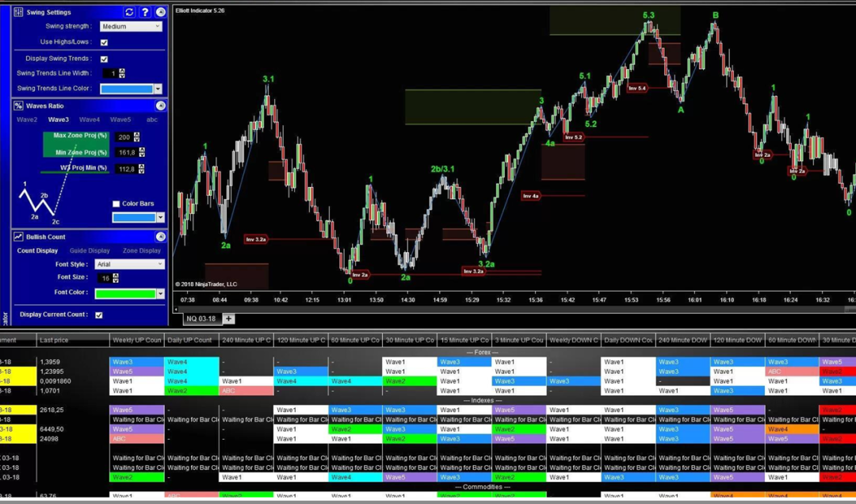Image resolution: width=856 pixels, height=504 pixels.
Task: Switch to the Wave2 ratio tab
Action: click(x=27, y=120)
